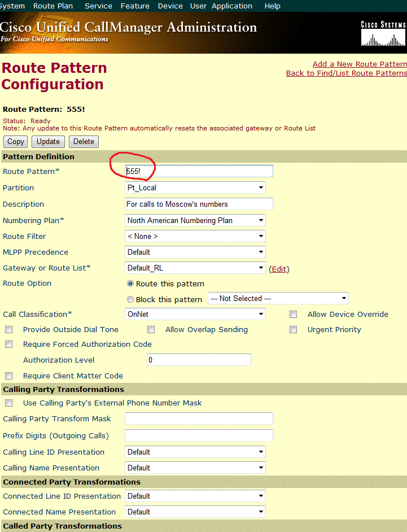Viewport: 407px width, 532px height.
Task: Toggle Allow Overlap Sending checkbox
Action: tap(151, 330)
